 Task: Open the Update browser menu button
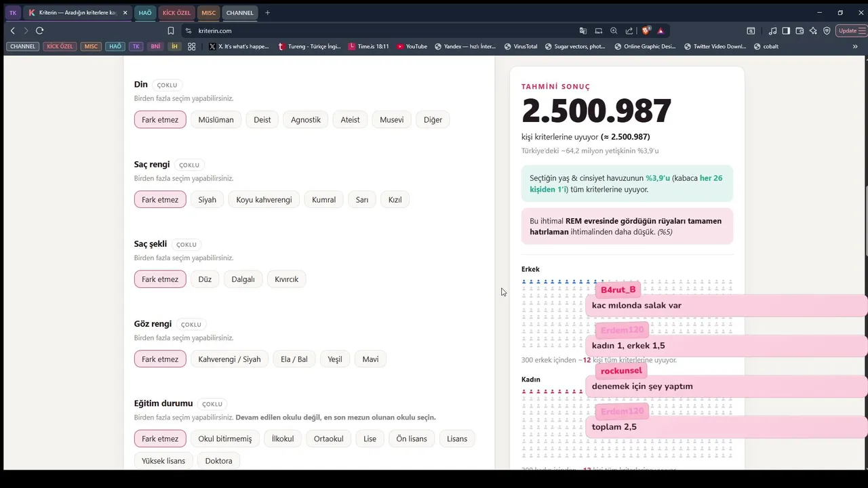(x=851, y=30)
